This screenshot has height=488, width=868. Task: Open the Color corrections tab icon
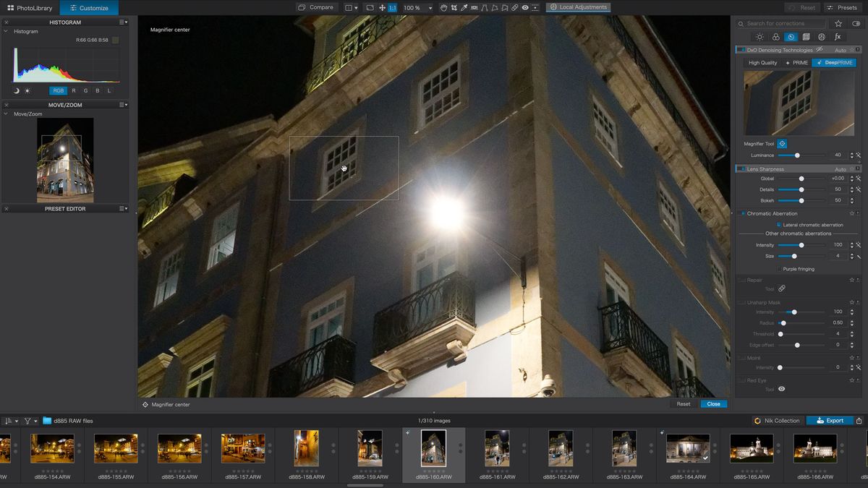tap(775, 37)
